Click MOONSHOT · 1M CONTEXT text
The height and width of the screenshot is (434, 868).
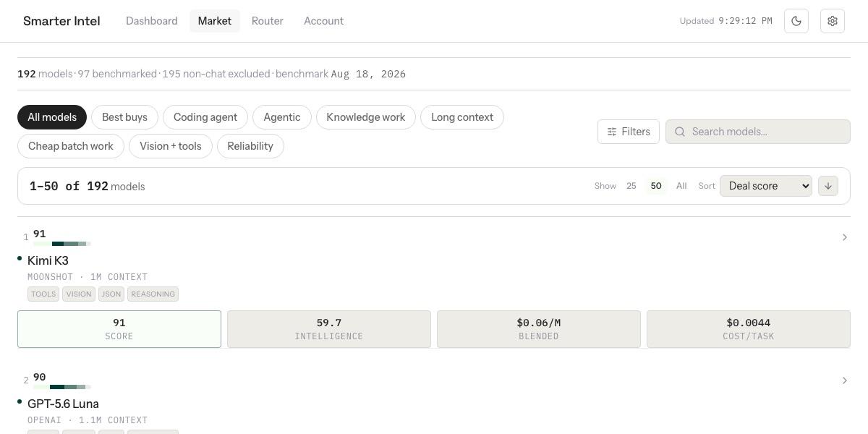tap(88, 277)
